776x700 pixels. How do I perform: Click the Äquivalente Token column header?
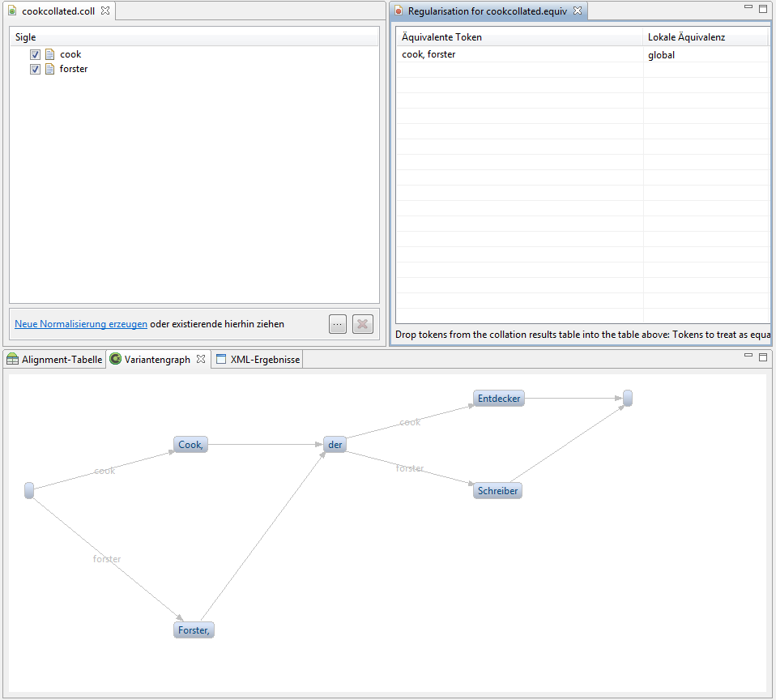(x=518, y=37)
